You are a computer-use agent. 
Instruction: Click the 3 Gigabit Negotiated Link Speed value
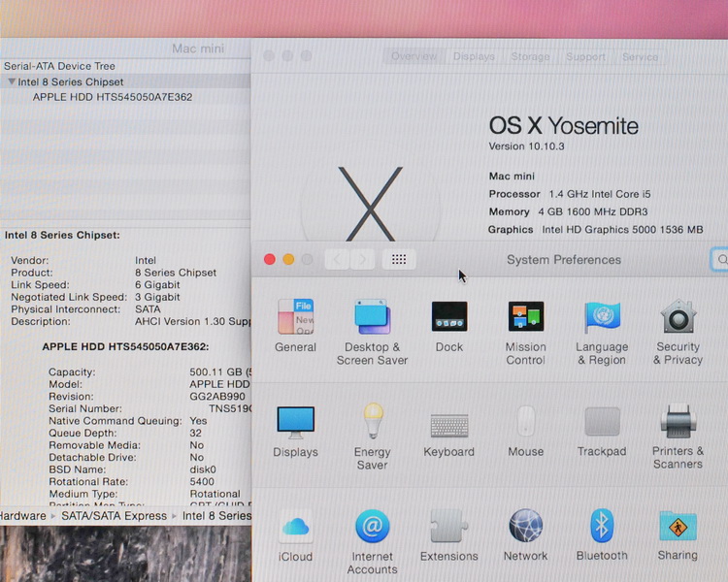click(157, 297)
